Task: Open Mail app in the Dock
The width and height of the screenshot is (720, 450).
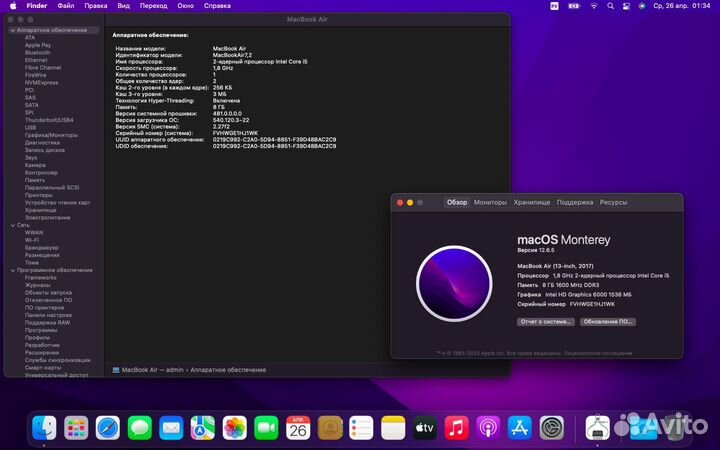Action: tap(171, 428)
